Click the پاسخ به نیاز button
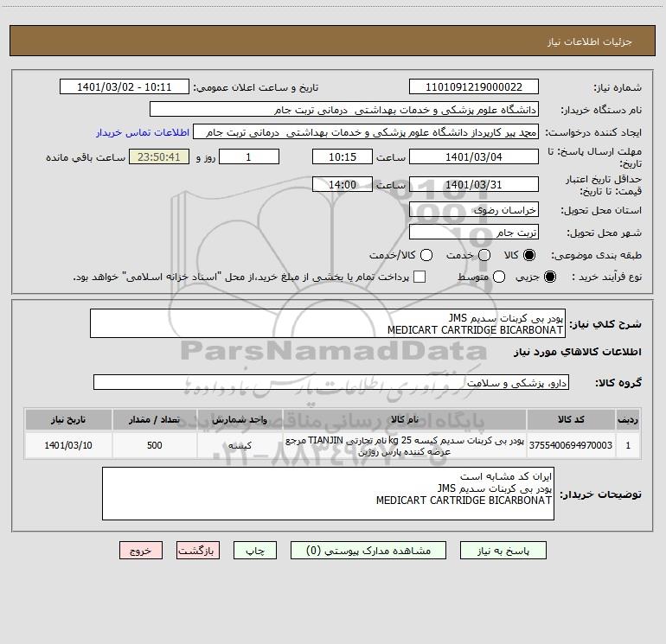Screen dimensions: 666x644 [503, 551]
